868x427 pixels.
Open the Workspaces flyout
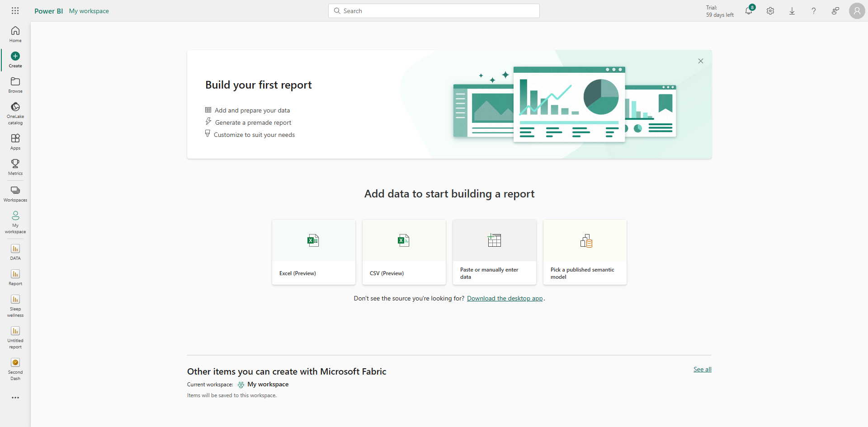[x=15, y=194]
